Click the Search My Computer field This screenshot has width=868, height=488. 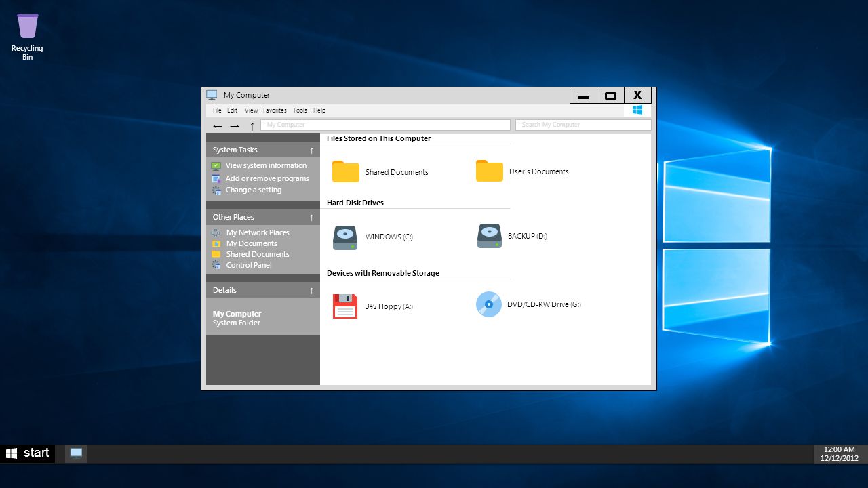[x=583, y=125]
